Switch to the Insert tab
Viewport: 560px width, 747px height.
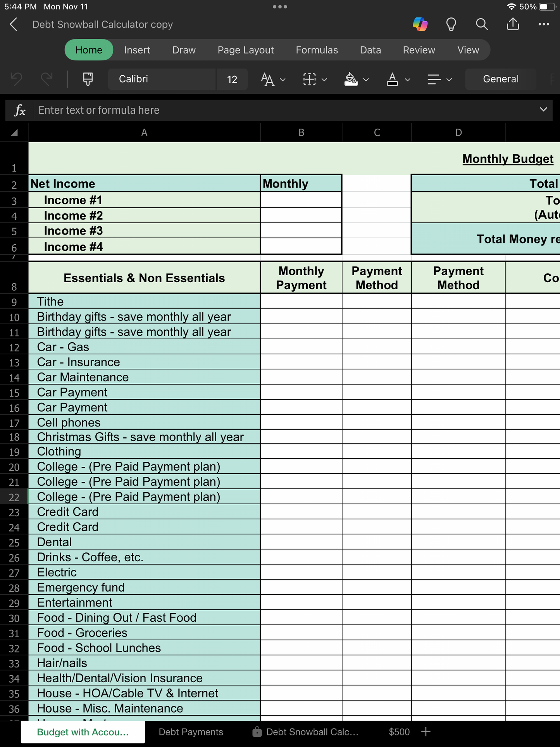pyautogui.click(x=137, y=50)
